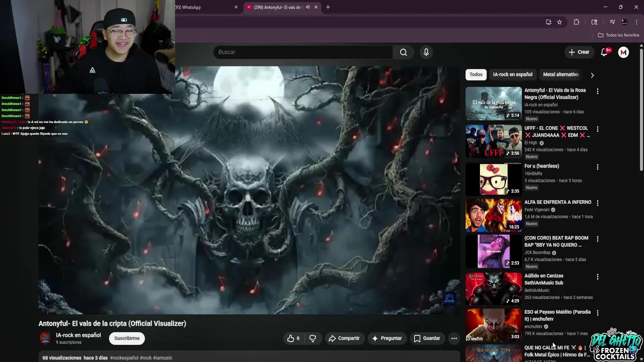Image resolution: width=644 pixels, height=362 pixels.
Task: Like the video with thumbs up
Action: [x=293, y=338]
